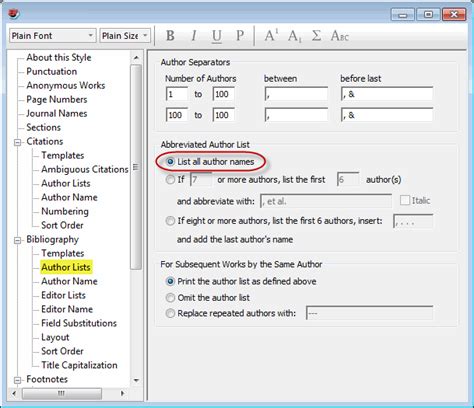474x408 pixels.
Task: Maximize the style editor window
Action: 428,14
